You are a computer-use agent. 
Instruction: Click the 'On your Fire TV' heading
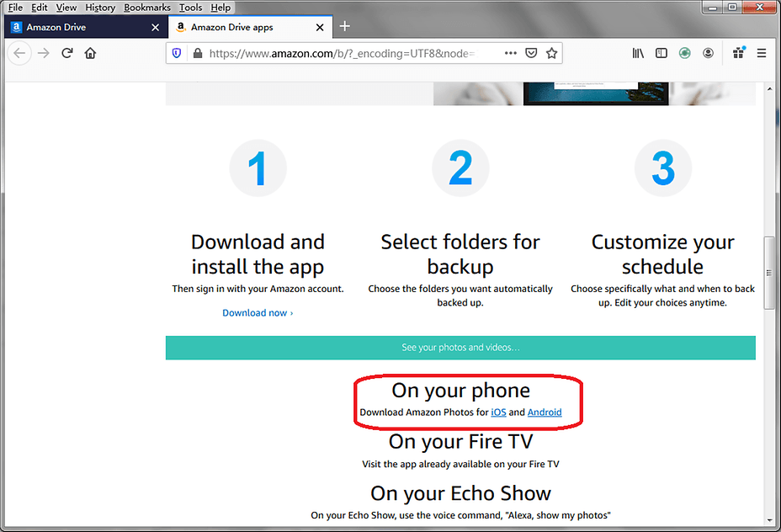pos(460,442)
